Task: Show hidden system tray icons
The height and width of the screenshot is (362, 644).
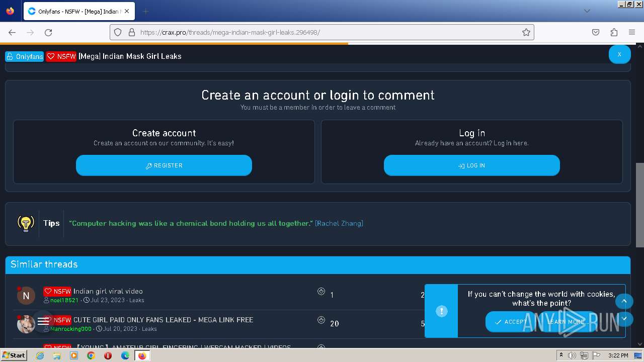Action: [x=561, y=355]
